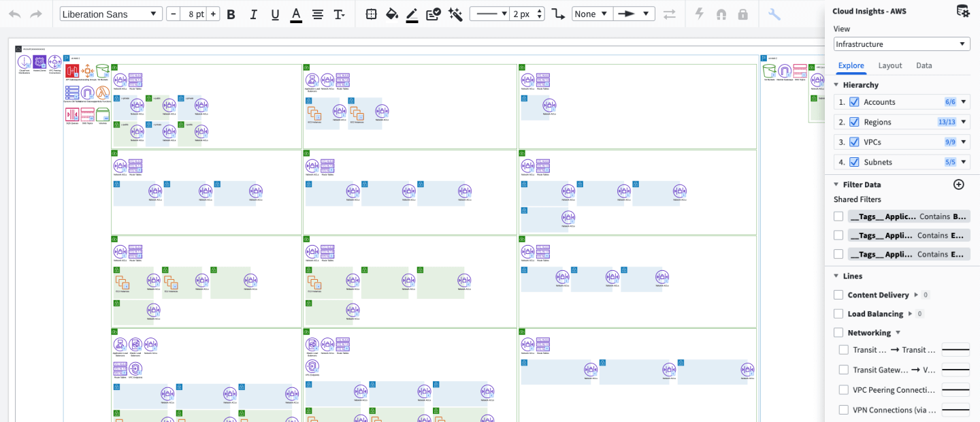
Task: Open the Infrastructure view dropdown
Action: click(902, 44)
